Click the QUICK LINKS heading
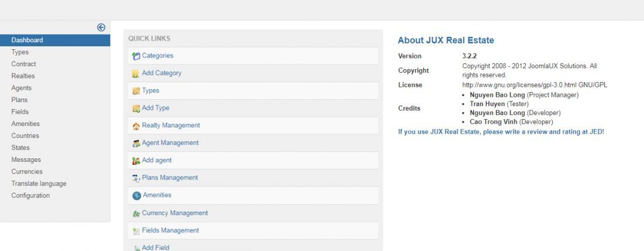Viewport: 644px width, 251px height. (149, 38)
